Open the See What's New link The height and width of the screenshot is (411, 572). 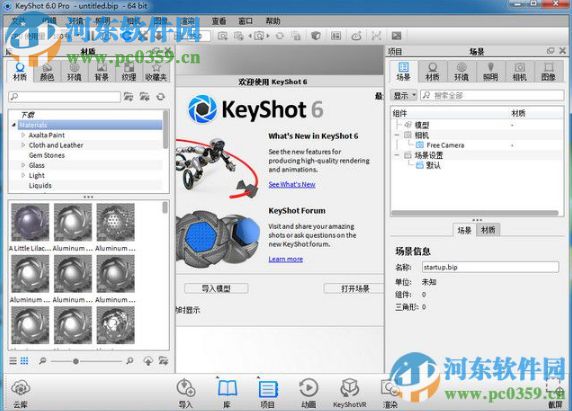pos(292,185)
